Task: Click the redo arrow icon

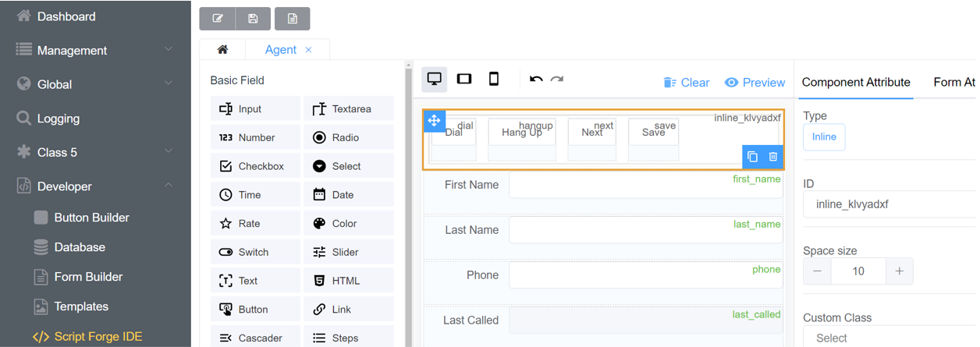Action: coord(557,79)
